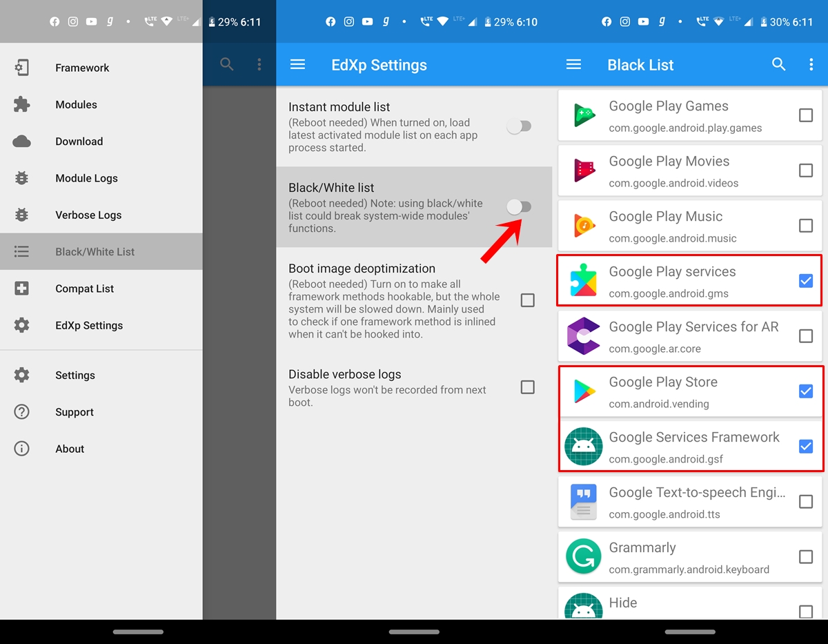Click the Support question mark icon
Image resolution: width=828 pixels, height=644 pixels.
click(21, 412)
